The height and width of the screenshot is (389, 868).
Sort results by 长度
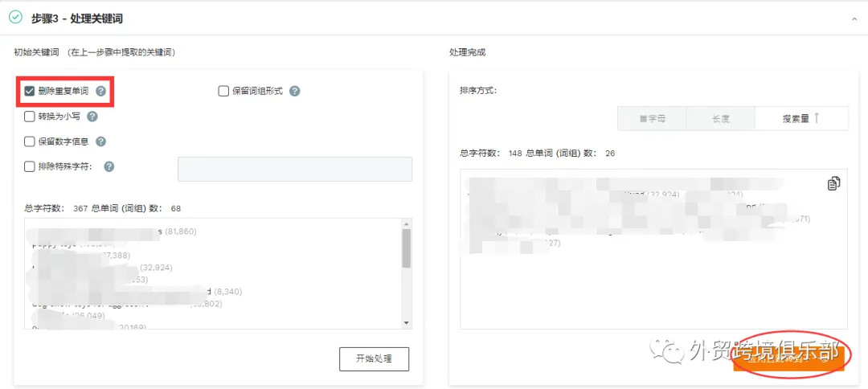[721, 119]
